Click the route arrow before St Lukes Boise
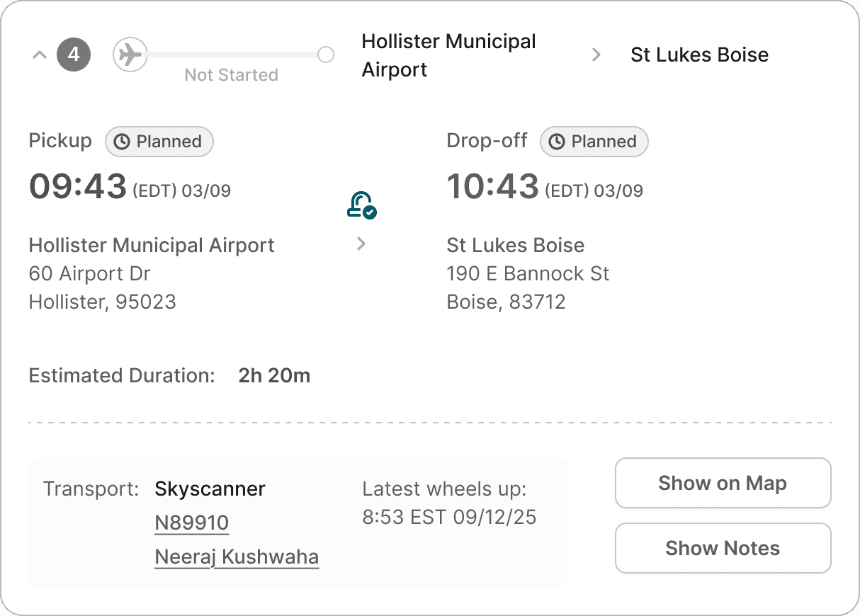This screenshot has width=860, height=616. point(596,55)
